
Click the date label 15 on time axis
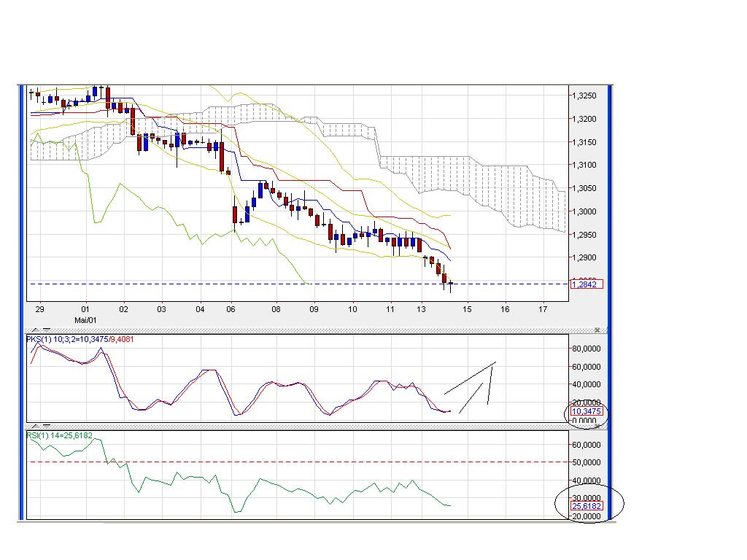[x=467, y=309]
